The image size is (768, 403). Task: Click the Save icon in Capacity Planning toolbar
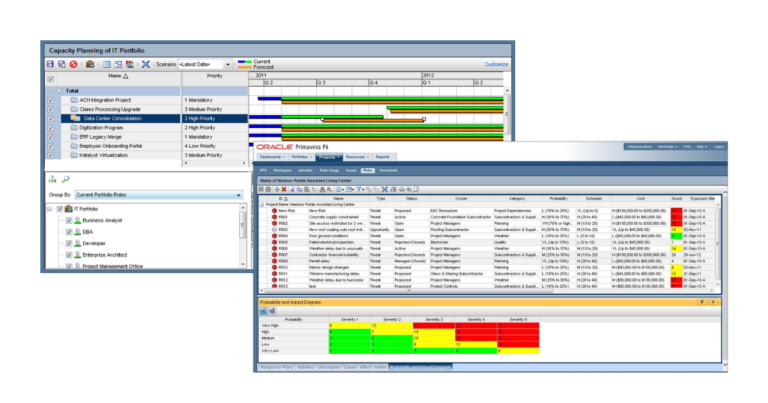click(x=50, y=64)
